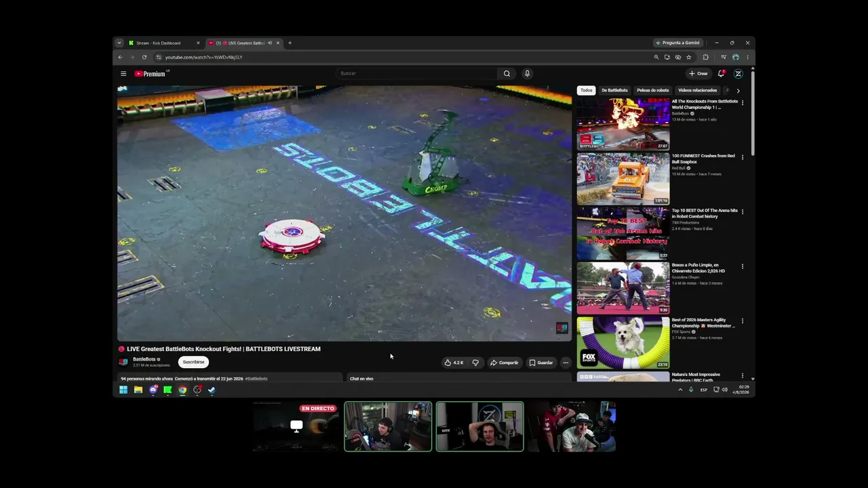The width and height of the screenshot is (868, 488).
Task: Open Steam from the taskbar
Action: tap(212, 390)
